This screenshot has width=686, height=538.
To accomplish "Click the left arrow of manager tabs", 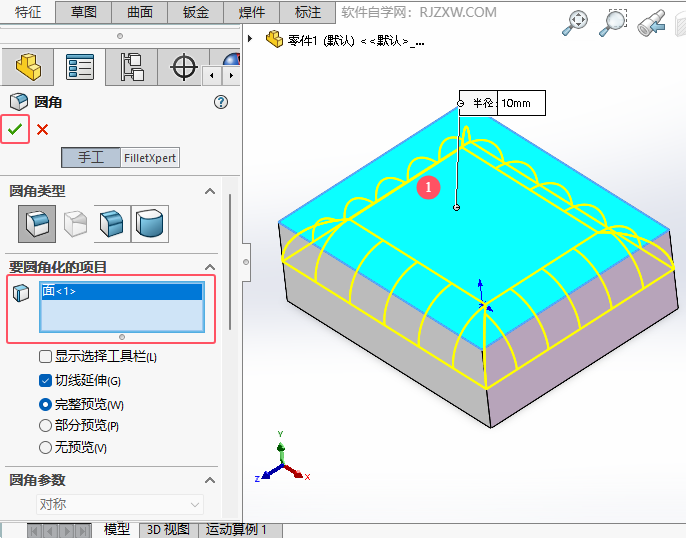I will coord(212,76).
